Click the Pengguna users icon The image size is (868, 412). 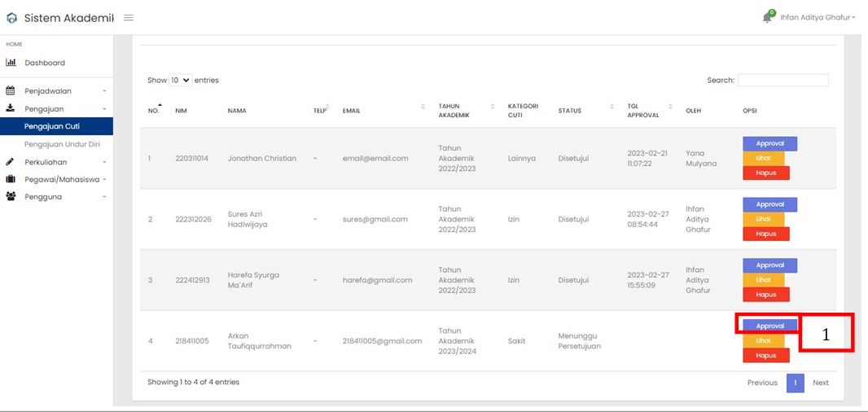(x=11, y=196)
